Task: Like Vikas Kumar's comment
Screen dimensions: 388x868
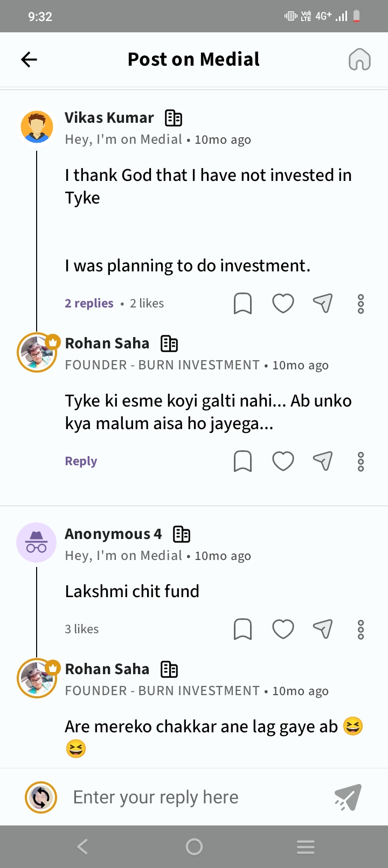Action: [x=283, y=304]
